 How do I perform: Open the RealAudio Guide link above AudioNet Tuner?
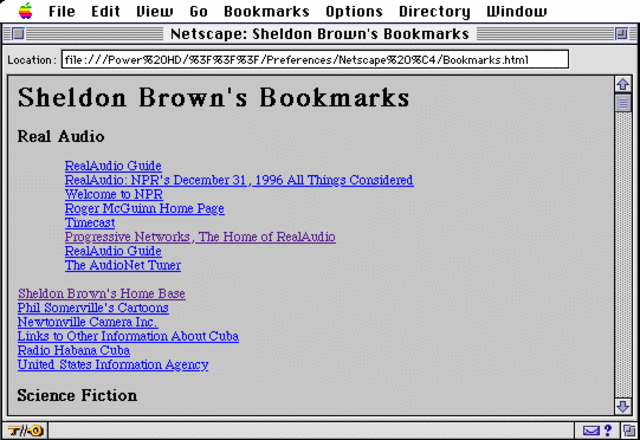(113, 251)
